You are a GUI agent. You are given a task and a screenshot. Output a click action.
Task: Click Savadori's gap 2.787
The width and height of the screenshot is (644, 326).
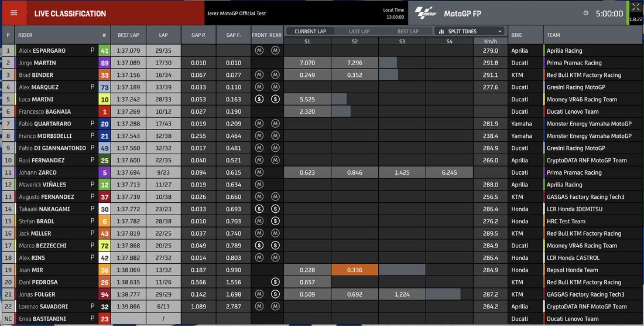[x=233, y=306]
